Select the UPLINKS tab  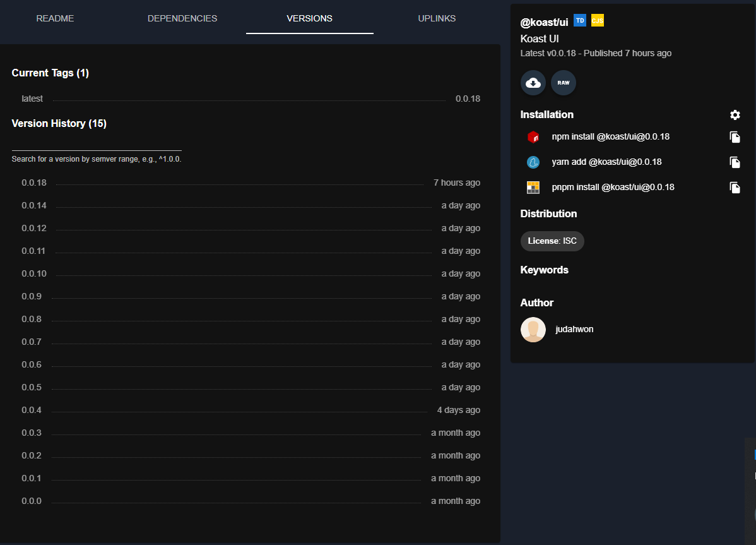click(x=437, y=18)
